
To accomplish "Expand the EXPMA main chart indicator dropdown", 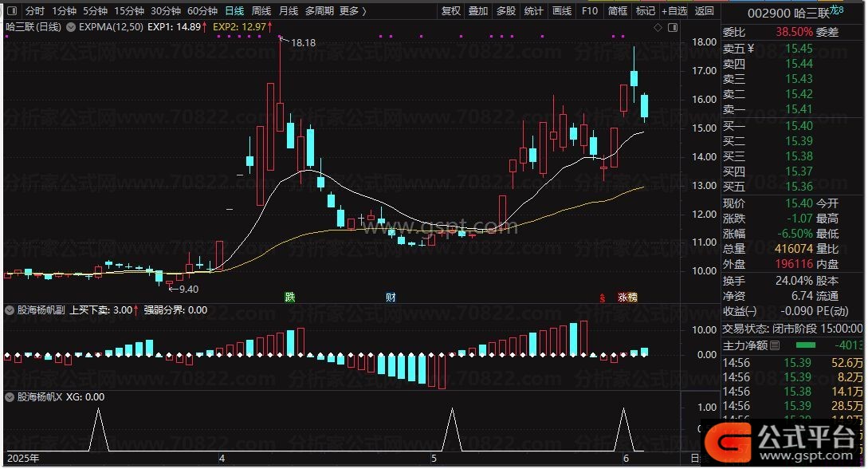I will coord(72,27).
